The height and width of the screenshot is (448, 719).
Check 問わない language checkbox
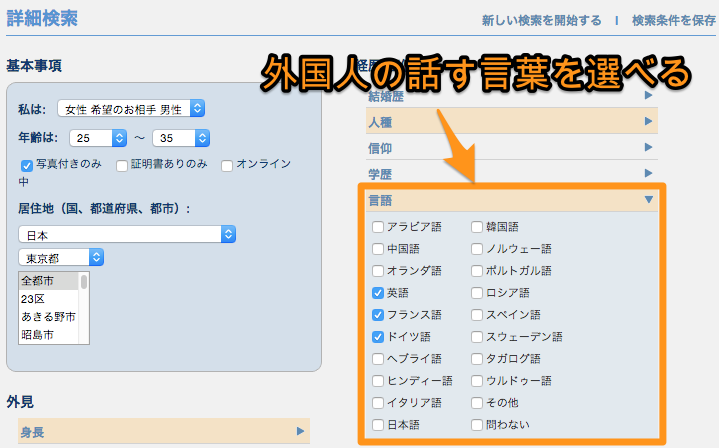(x=477, y=425)
